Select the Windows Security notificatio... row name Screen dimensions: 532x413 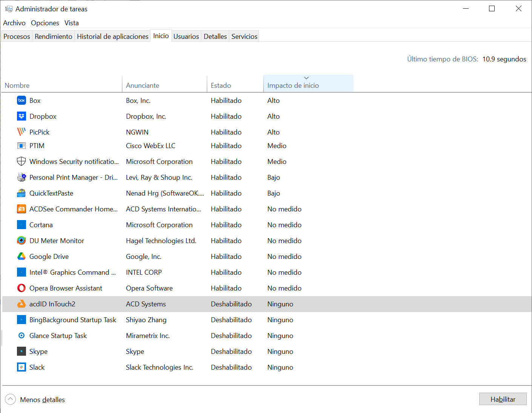click(74, 162)
